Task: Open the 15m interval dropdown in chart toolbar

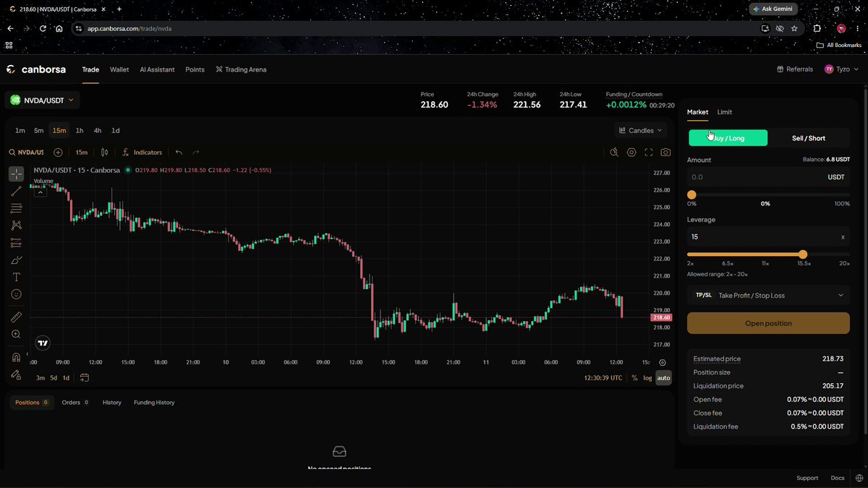Action: pos(82,153)
